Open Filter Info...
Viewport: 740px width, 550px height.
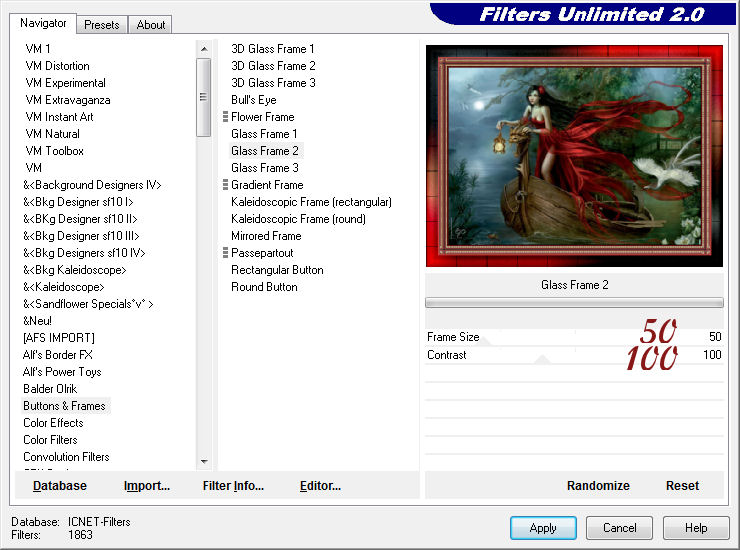233,485
